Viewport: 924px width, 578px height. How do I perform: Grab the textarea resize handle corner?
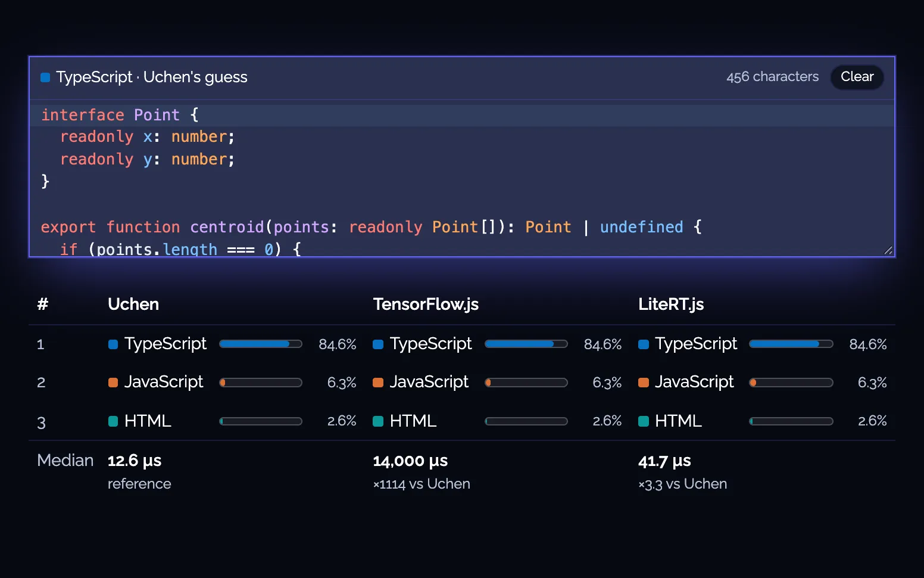(x=888, y=251)
